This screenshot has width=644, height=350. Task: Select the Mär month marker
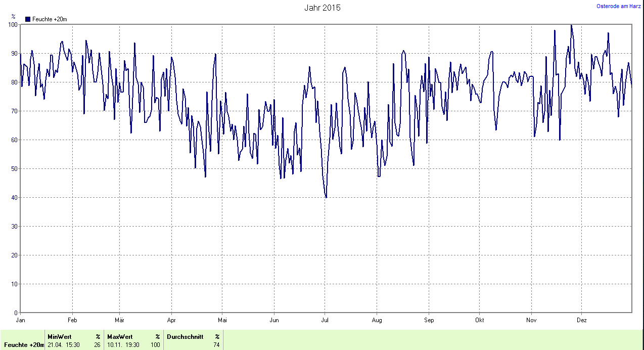tap(120, 320)
